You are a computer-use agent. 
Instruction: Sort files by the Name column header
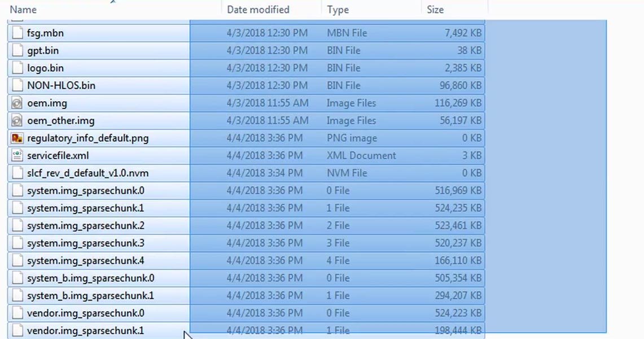(x=24, y=10)
